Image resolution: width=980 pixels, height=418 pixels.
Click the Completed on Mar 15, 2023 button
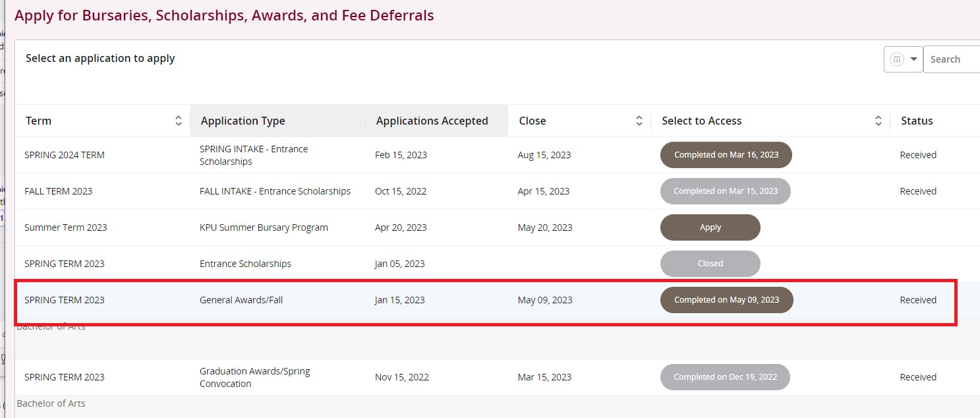point(725,191)
